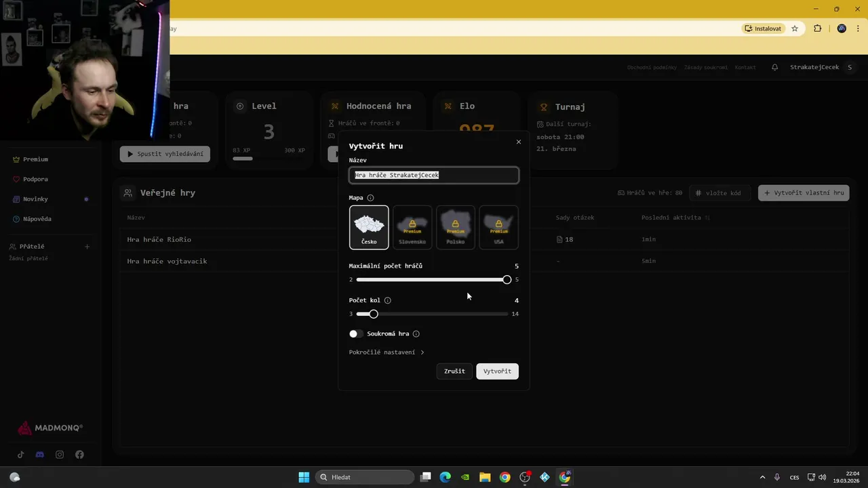Show hidden system tray icons
Screen dimensions: 868x488
(x=762, y=477)
